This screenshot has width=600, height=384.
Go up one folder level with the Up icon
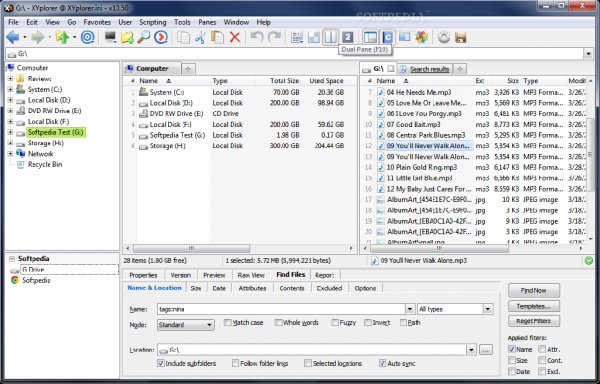62,37
